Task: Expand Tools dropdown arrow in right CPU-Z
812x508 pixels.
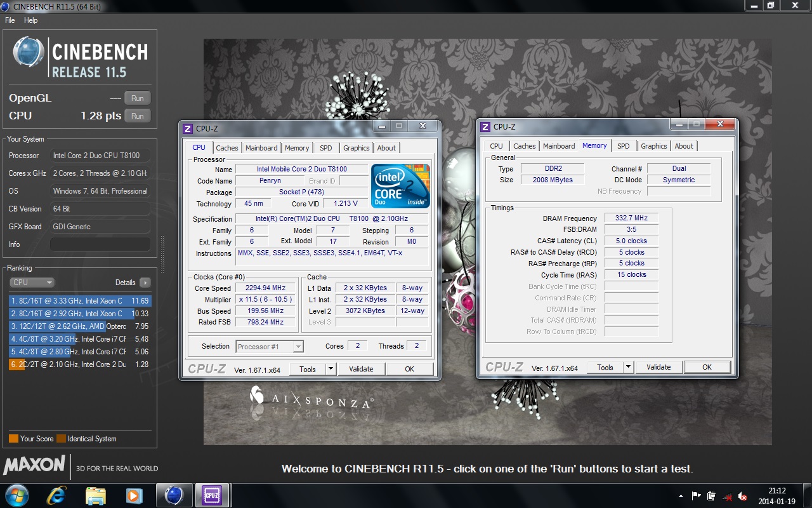Action: tap(628, 367)
